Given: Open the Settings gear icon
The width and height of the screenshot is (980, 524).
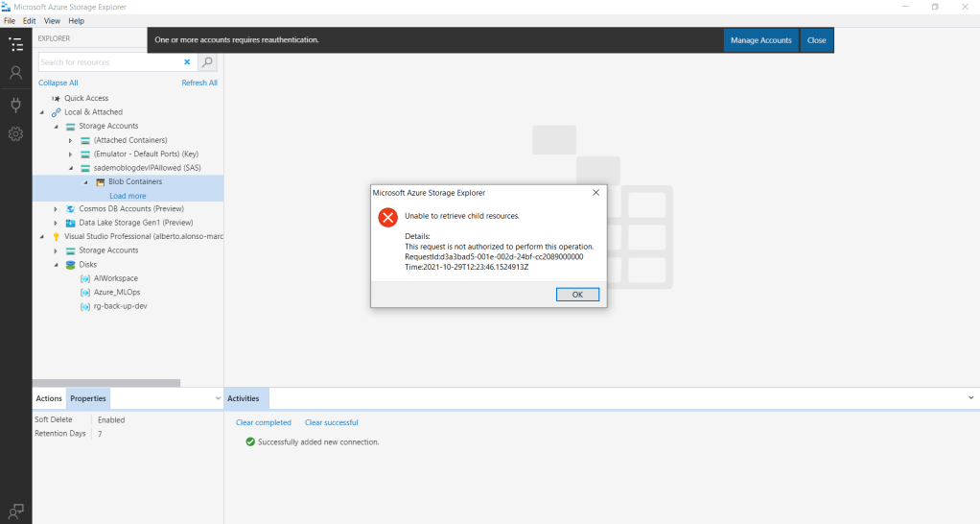Looking at the screenshot, I should point(15,134).
